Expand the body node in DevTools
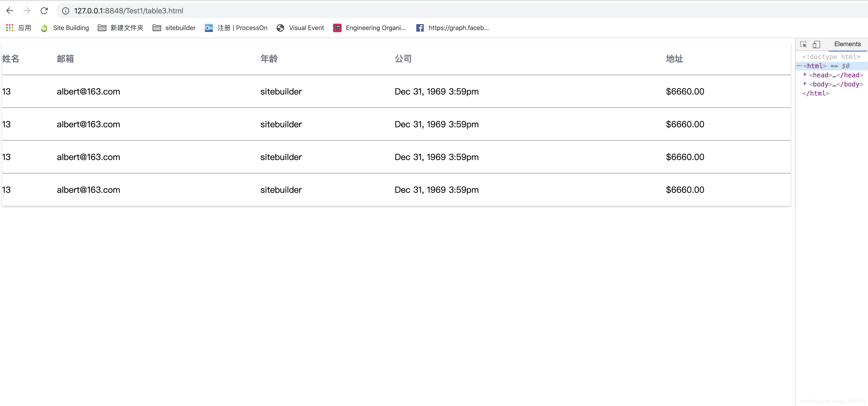The image size is (868, 406). [805, 84]
